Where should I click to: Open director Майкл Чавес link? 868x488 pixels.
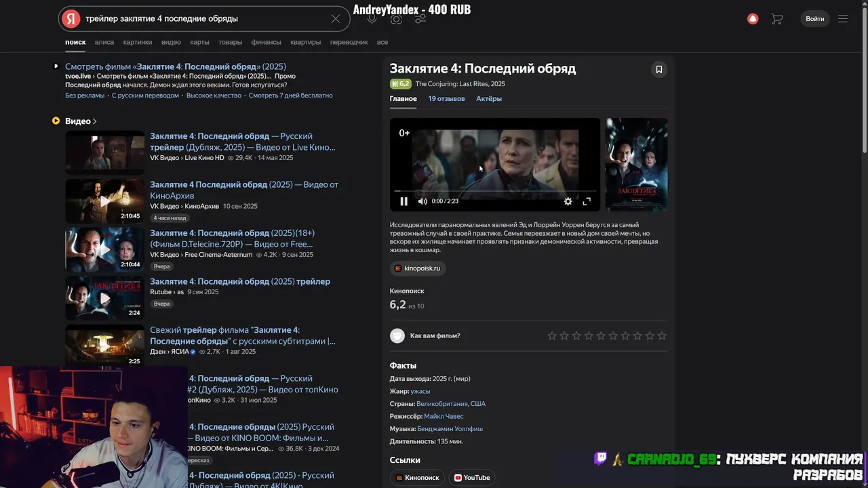pyautogui.click(x=443, y=416)
